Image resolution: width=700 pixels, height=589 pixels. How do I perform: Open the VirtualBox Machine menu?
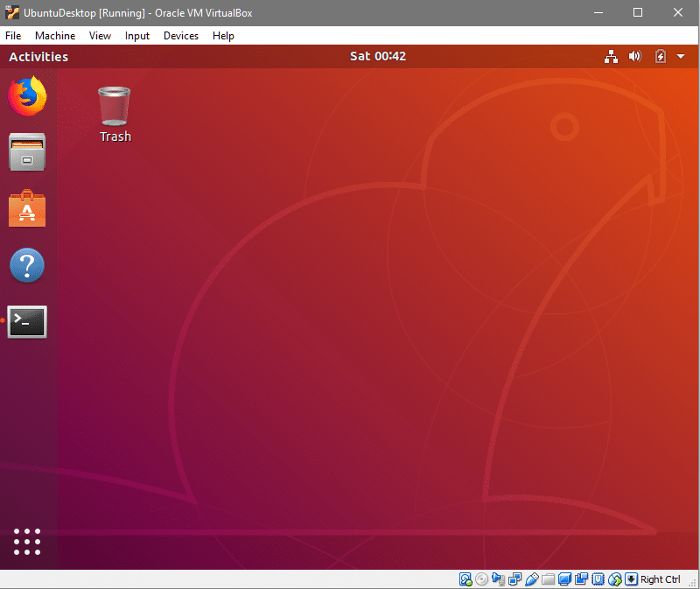55,36
